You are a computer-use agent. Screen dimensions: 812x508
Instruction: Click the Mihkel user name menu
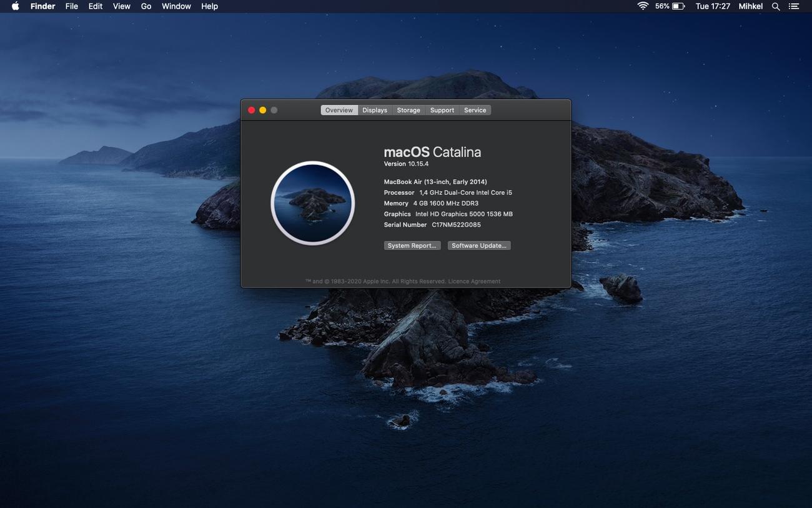(751, 6)
